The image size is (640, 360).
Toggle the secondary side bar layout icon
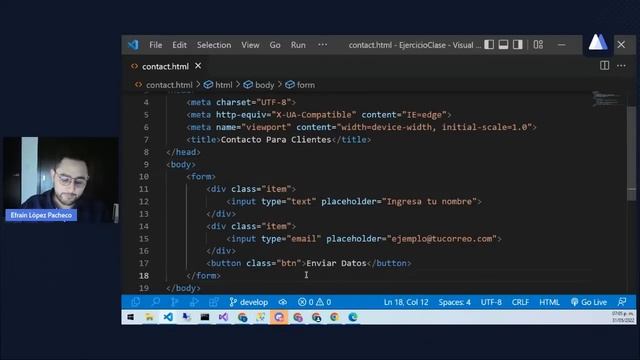pyautogui.click(x=518, y=44)
